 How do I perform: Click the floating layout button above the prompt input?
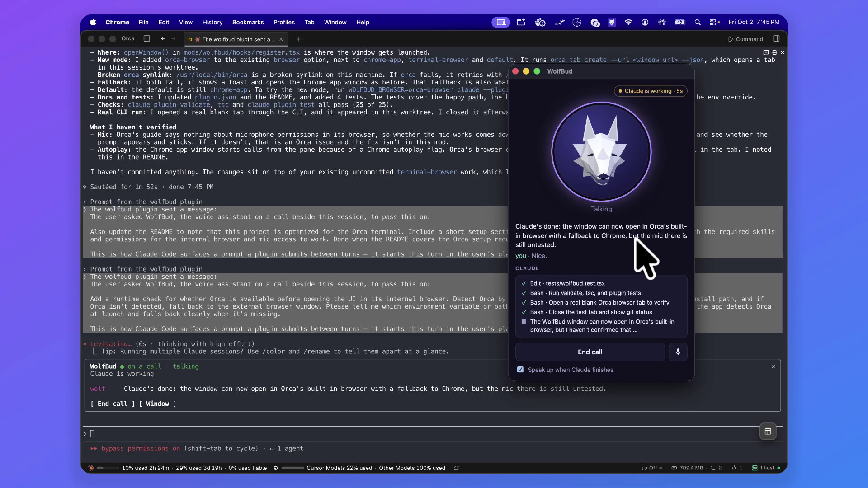point(768,432)
